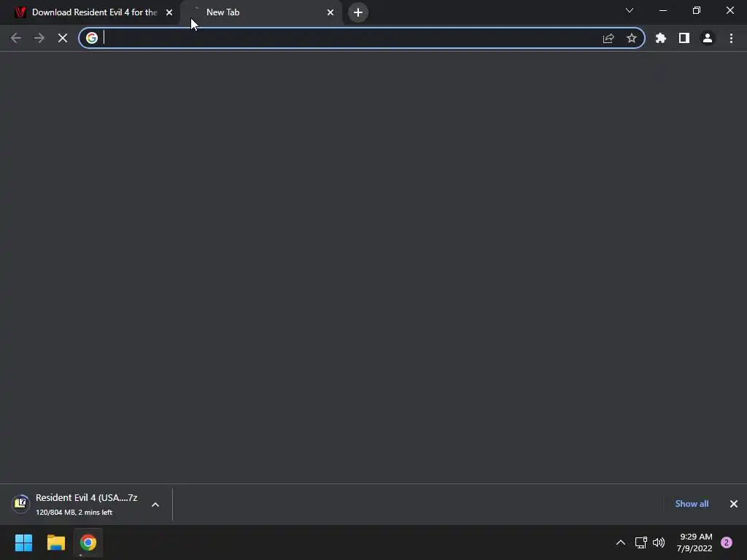The width and height of the screenshot is (747, 560).
Task: Open a new tab with plus button
Action: [358, 12]
